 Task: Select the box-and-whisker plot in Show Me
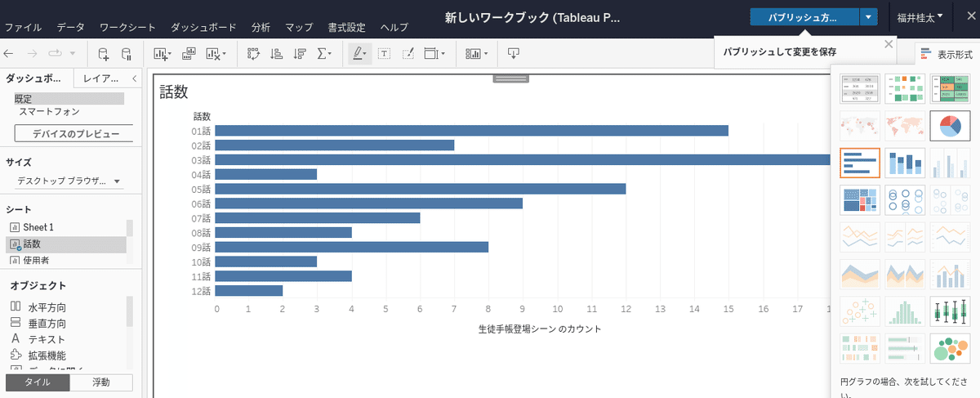pos(950,311)
